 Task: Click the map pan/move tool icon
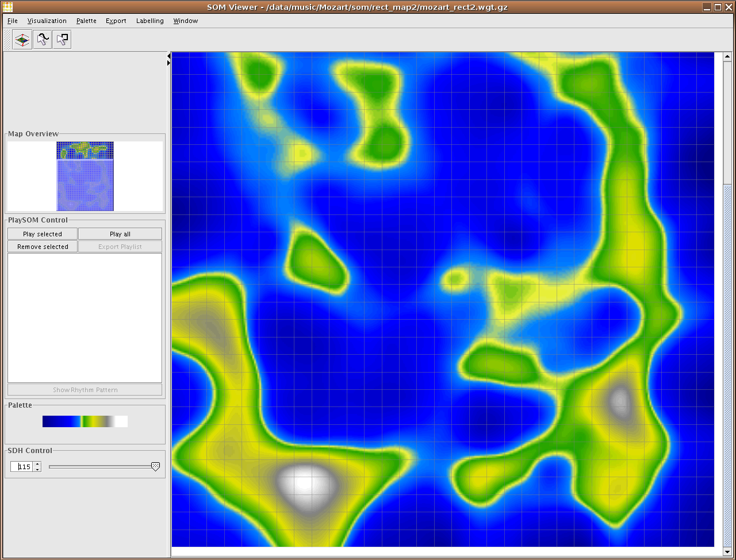click(22, 40)
